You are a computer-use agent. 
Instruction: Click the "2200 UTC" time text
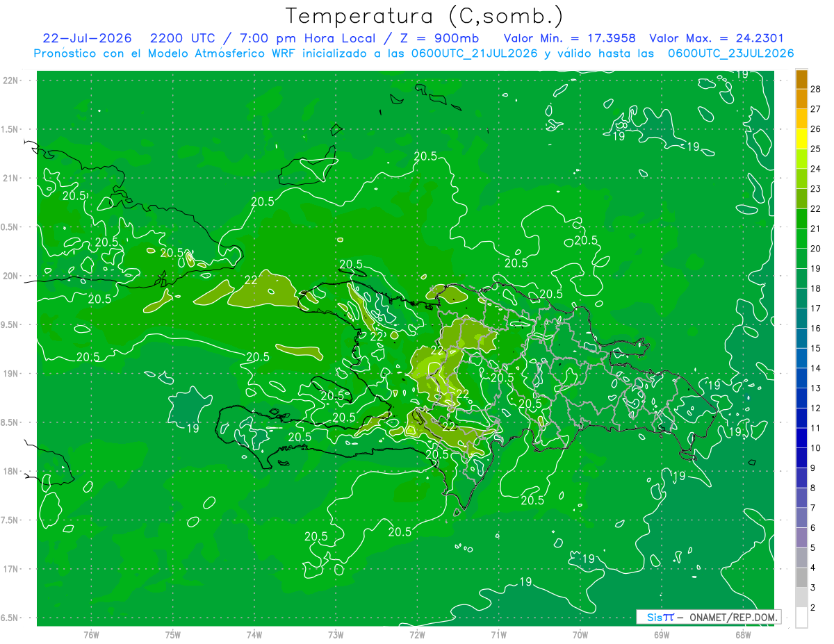point(183,38)
